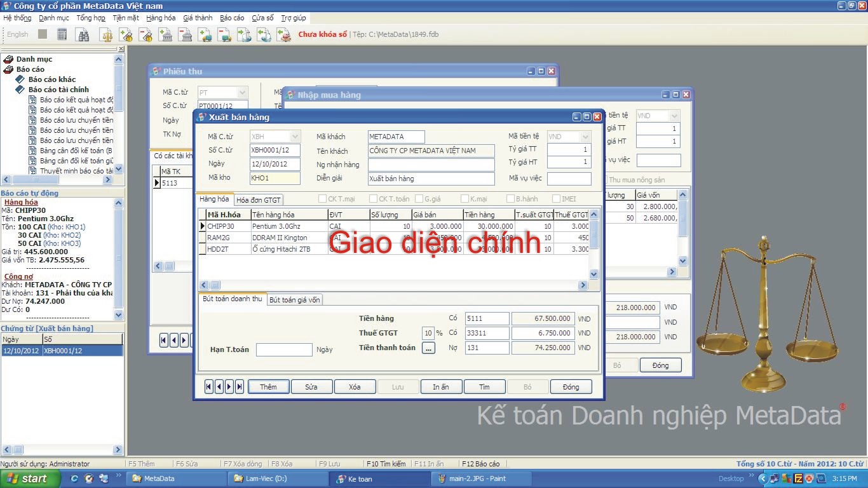Open tiền tệ VND dropdown in Nhập mua hàng

[675, 116]
